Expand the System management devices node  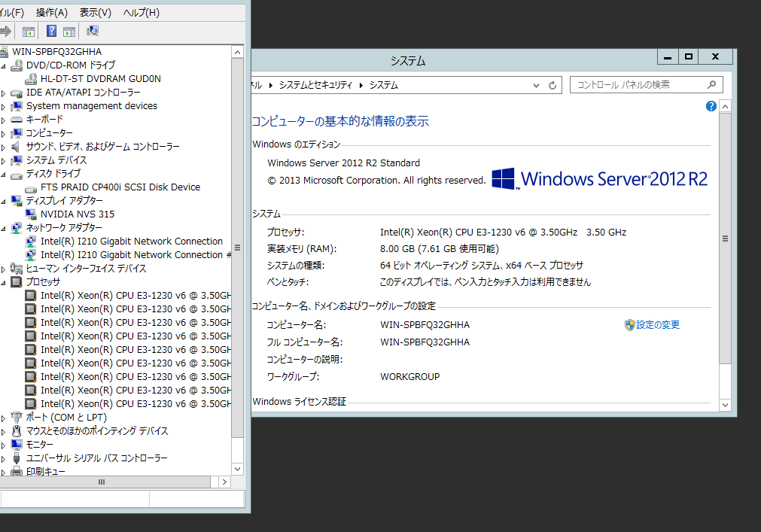(x=4, y=106)
